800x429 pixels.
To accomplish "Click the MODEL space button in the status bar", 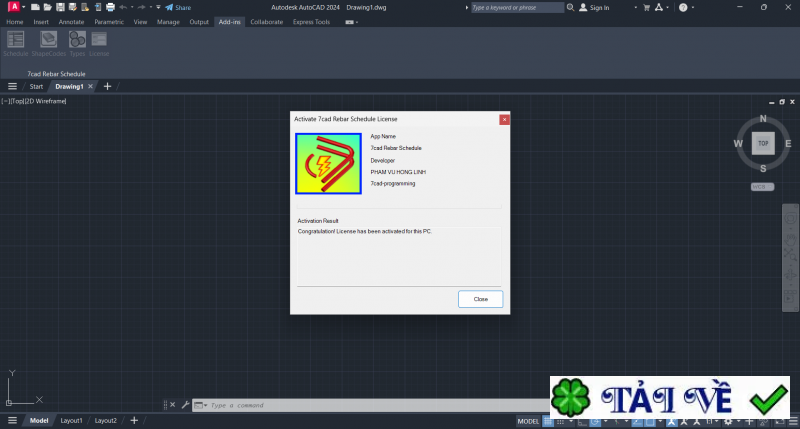I will (528, 421).
